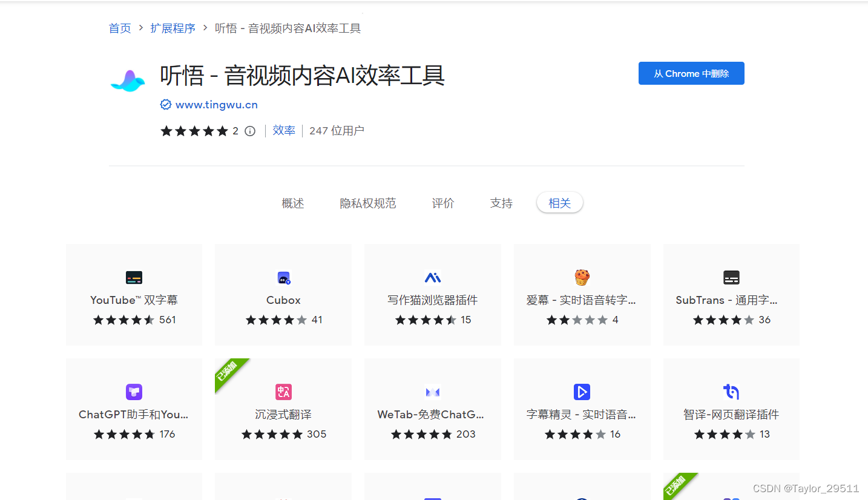Viewport: 868px width, 500px height.
Task: Open 爱幕 - 实时语音转字 title
Action: (x=582, y=300)
